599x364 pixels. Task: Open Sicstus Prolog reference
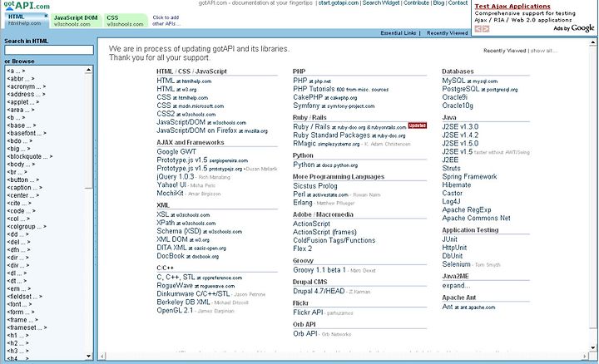315,186
